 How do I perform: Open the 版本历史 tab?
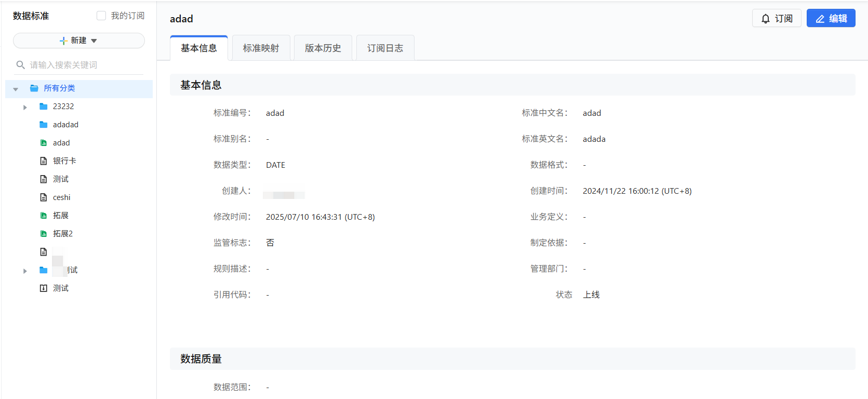(x=323, y=48)
